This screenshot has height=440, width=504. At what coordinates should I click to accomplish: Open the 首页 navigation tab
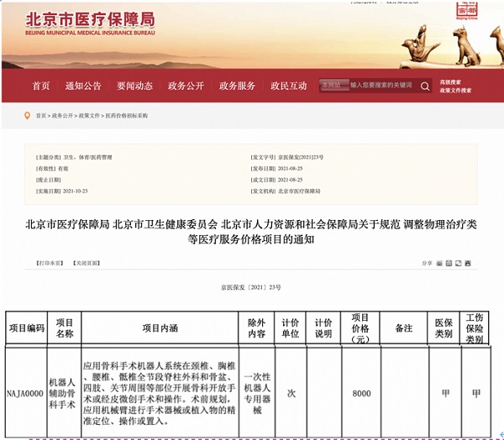[40, 86]
